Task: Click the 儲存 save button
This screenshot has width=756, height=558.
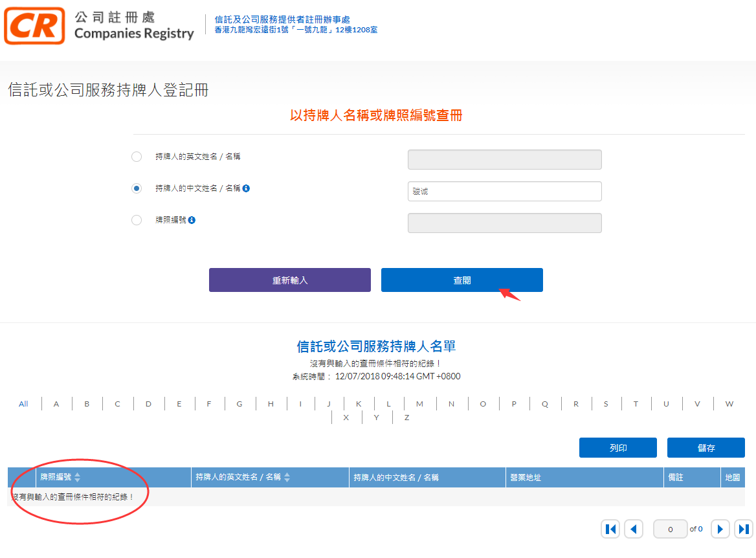Action: tap(706, 448)
